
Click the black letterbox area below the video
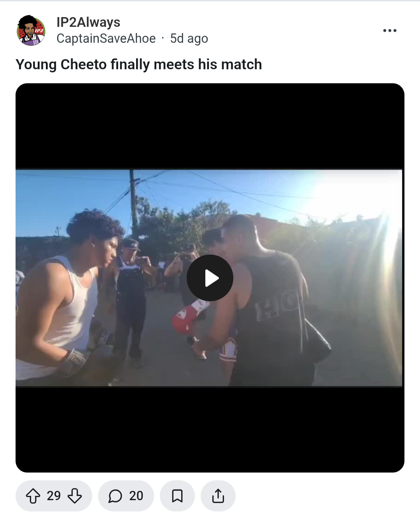[210, 430]
